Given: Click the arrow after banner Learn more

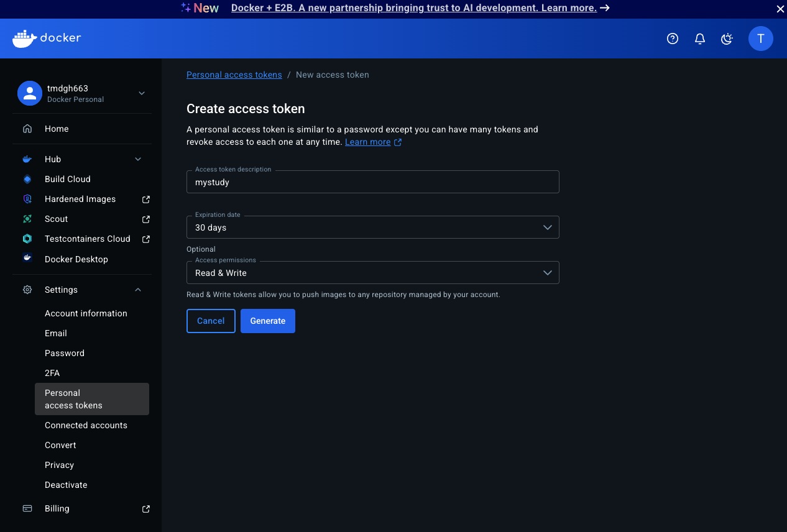Looking at the screenshot, I should (604, 8).
